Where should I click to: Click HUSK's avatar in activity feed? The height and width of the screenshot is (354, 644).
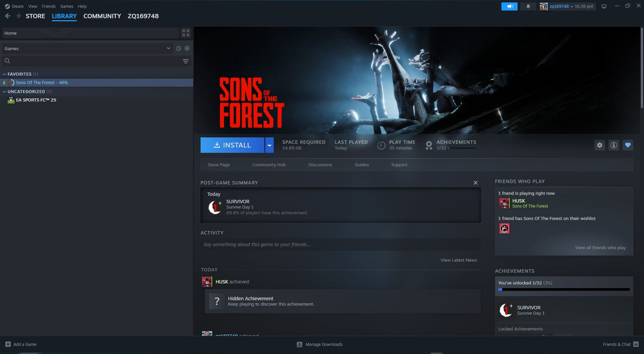207,281
